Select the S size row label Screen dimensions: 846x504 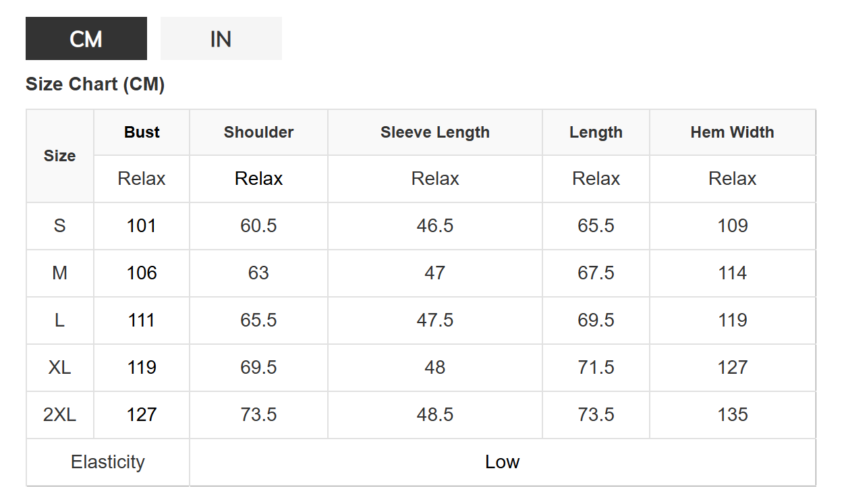[x=60, y=226]
